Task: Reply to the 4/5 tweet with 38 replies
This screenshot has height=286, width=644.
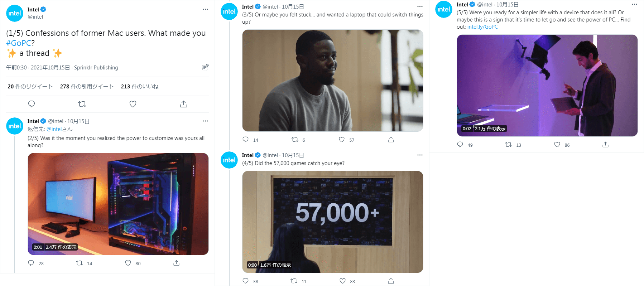Action: point(245,281)
